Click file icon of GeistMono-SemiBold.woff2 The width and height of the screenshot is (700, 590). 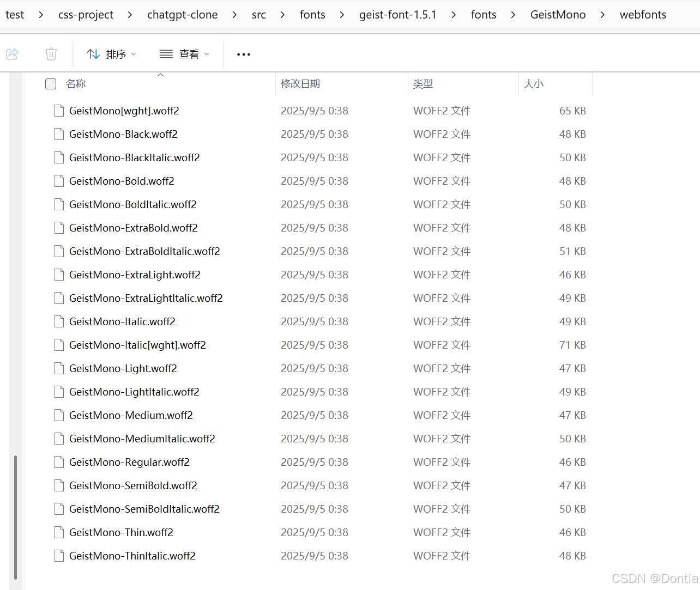click(x=59, y=485)
